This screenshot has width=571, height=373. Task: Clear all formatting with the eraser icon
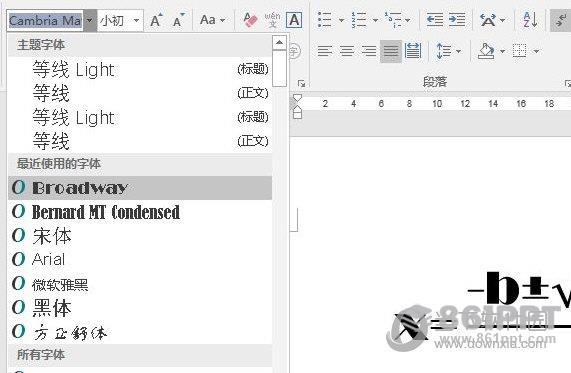pos(250,20)
